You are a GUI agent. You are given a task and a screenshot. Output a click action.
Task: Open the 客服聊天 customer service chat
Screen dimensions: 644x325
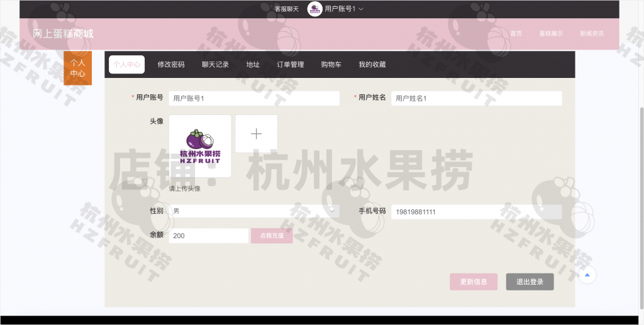(x=286, y=9)
